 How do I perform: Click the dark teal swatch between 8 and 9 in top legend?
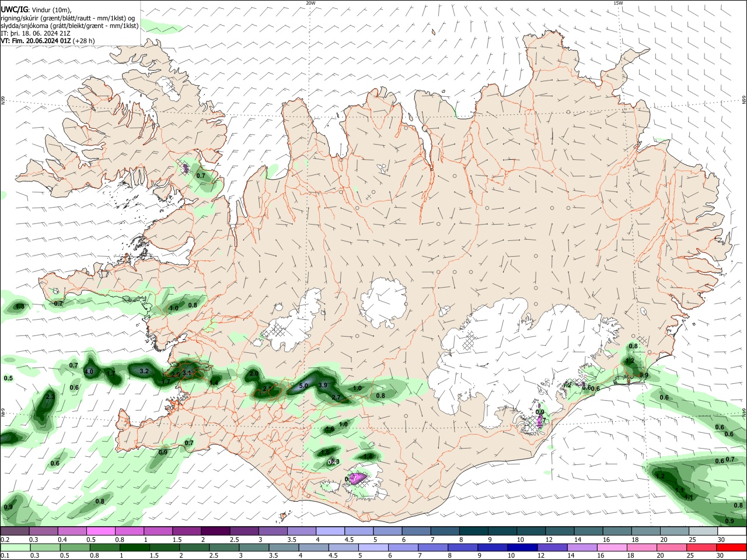[474, 531]
